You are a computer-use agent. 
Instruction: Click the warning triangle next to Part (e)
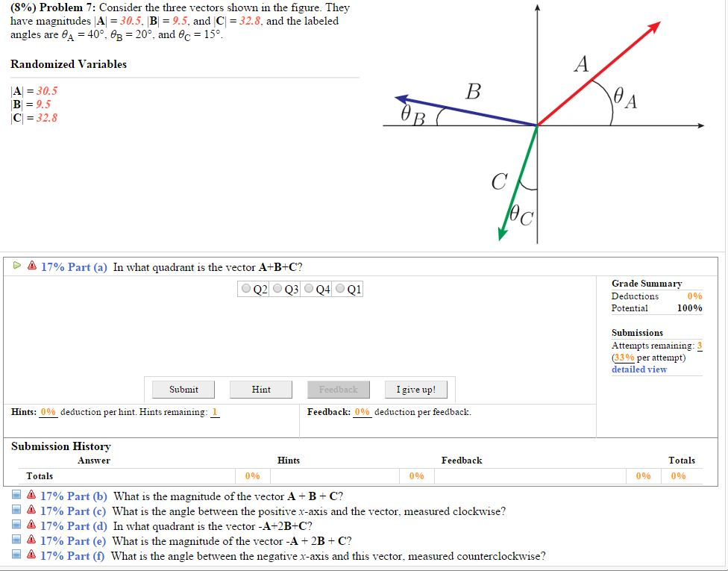[31, 540]
